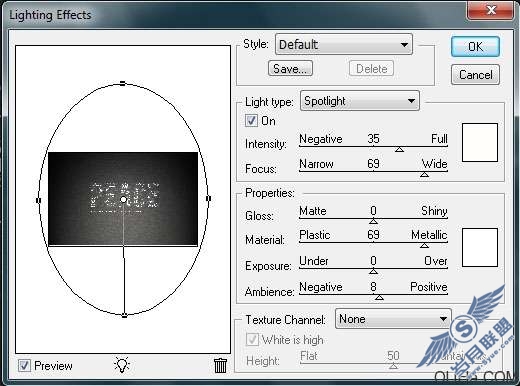The image size is (520, 386).
Task: Click the Material value 69
Action: [x=373, y=235]
